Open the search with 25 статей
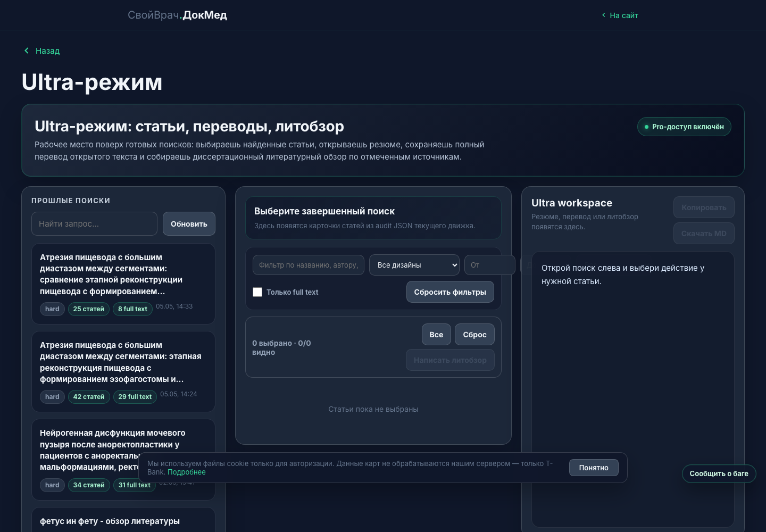Image resolution: width=766 pixels, height=532 pixels. (x=123, y=284)
